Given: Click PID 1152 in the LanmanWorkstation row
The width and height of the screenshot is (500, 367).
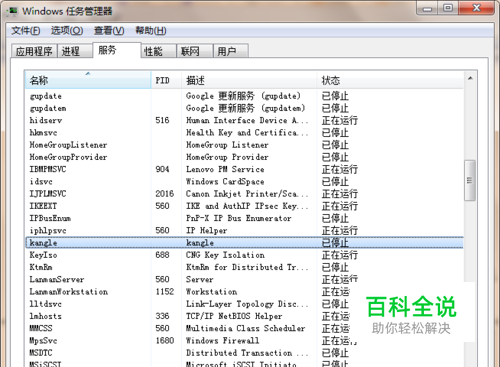Looking at the screenshot, I should tap(165, 292).
